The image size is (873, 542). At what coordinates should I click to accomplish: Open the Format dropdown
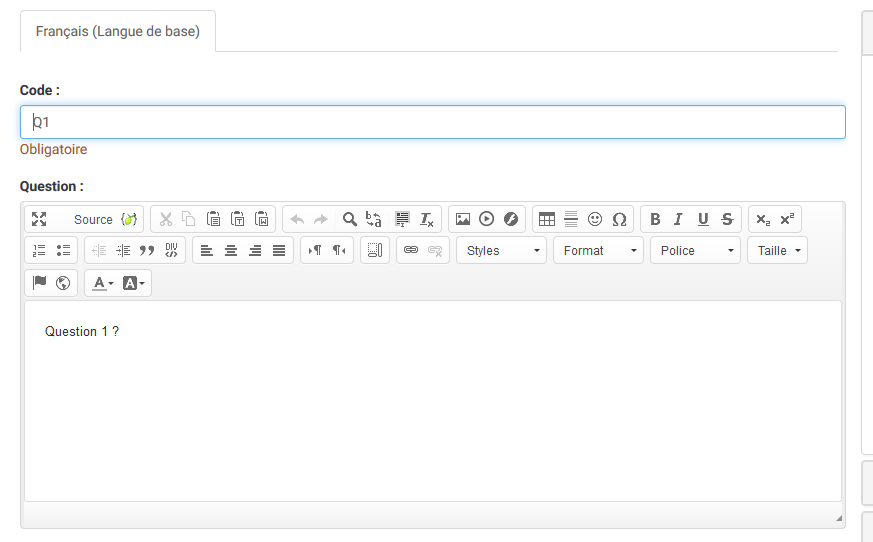pyautogui.click(x=597, y=250)
